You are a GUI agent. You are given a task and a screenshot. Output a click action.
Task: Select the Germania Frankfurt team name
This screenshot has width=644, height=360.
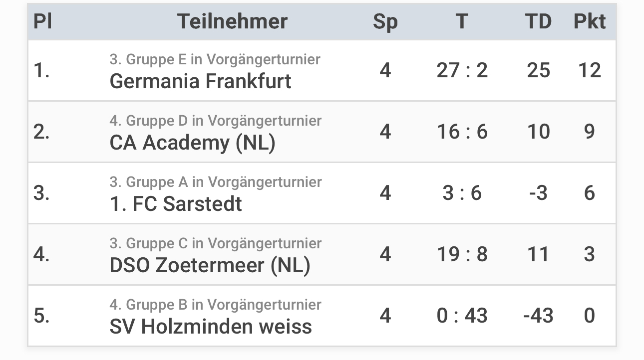(200, 81)
